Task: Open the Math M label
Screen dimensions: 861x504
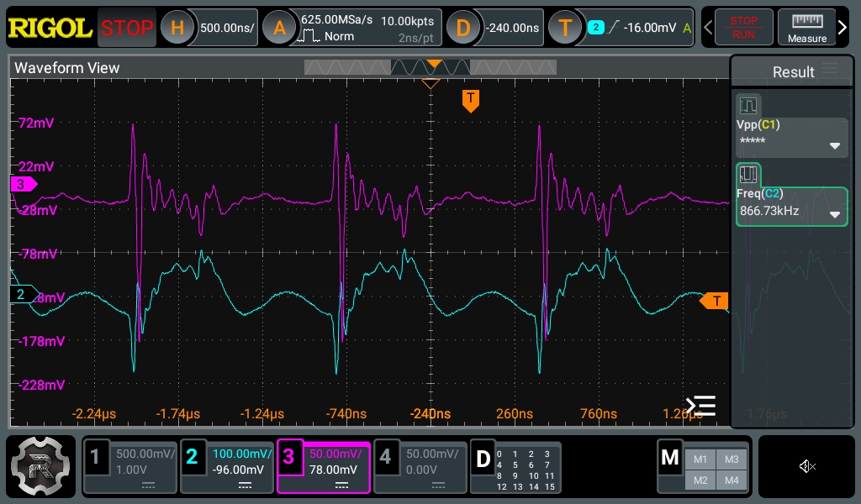Action: click(670, 458)
